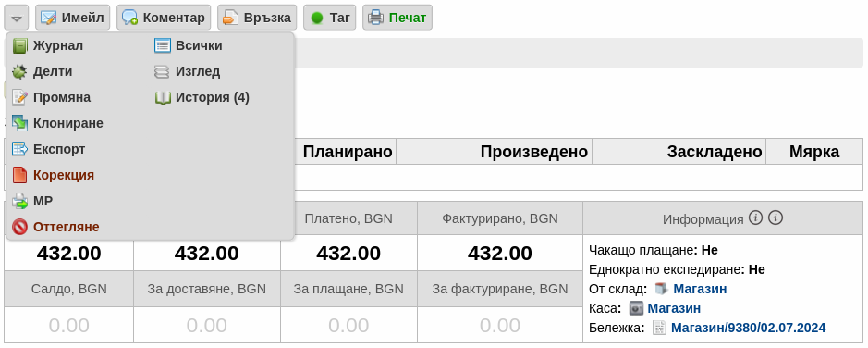The width and height of the screenshot is (868, 348).
Task: Choose Клониране in the dropdown menu
Action: [x=67, y=123]
